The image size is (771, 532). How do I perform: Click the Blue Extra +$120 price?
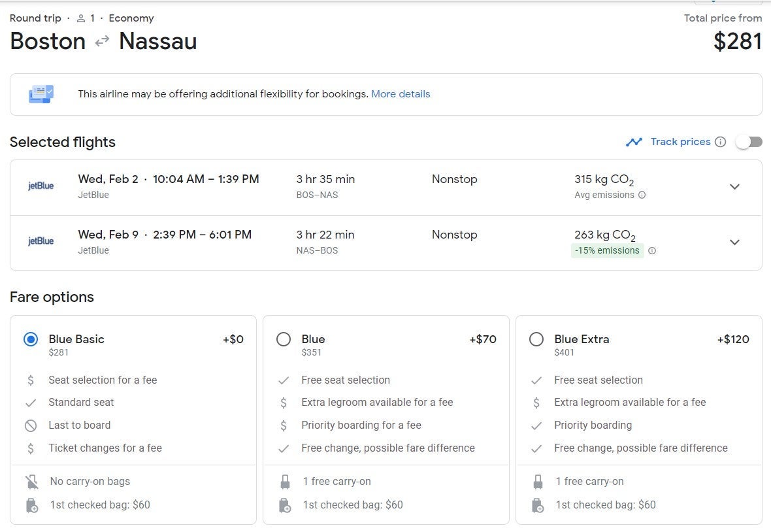[x=732, y=339]
